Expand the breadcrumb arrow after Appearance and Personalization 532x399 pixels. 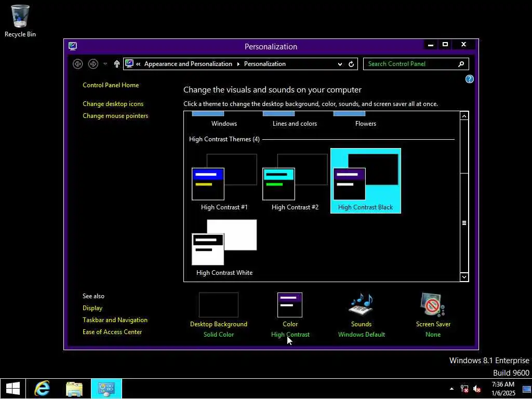click(x=238, y=64)
